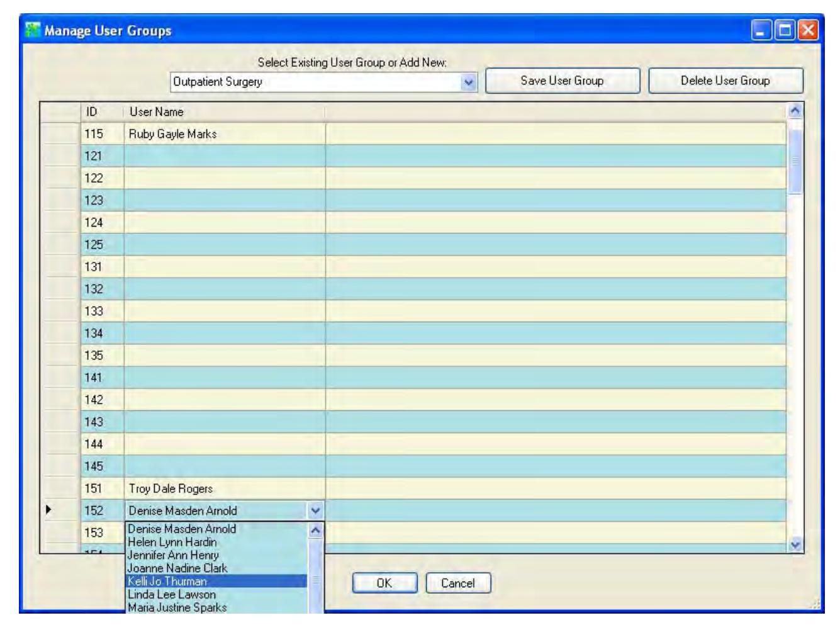Click ID cell 153
Screen dimensions: 840x630
(x=103, y=533)
